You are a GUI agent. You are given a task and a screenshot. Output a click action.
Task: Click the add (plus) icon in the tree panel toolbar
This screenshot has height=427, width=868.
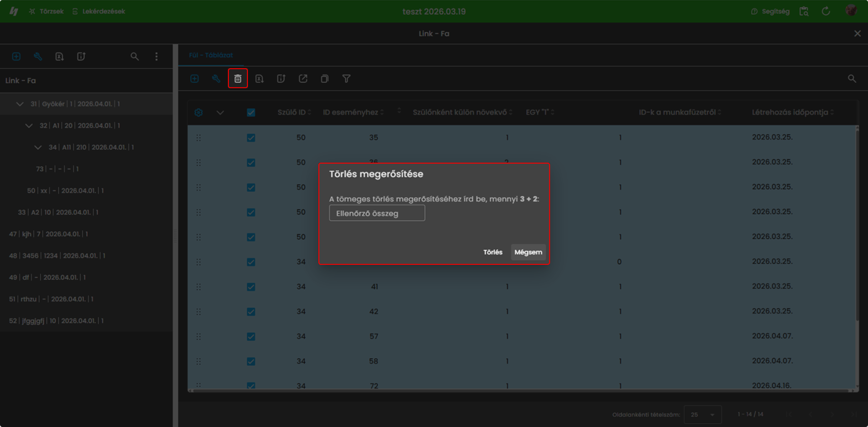pyautogui.click(x=16, y=56)
